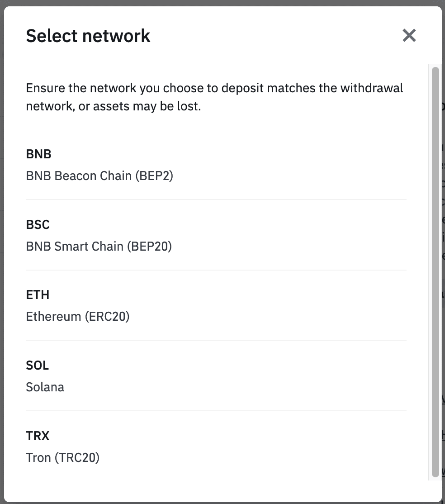
Task: Click the bold BNB ticker label
Action: pos(39,154)
